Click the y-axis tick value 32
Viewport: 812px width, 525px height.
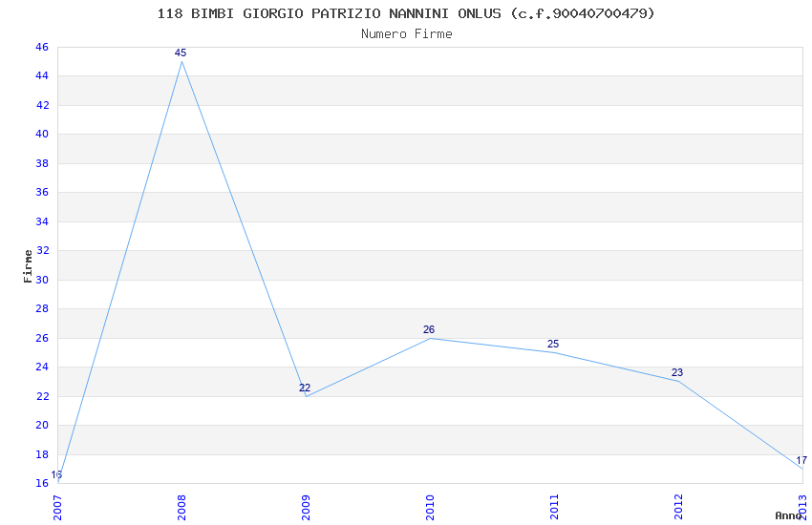(42, 250)
